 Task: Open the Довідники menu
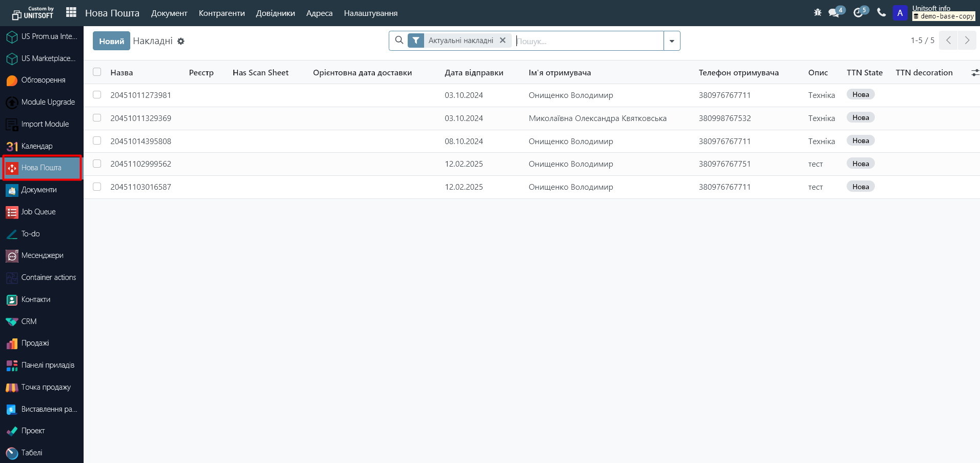(275, 13)
